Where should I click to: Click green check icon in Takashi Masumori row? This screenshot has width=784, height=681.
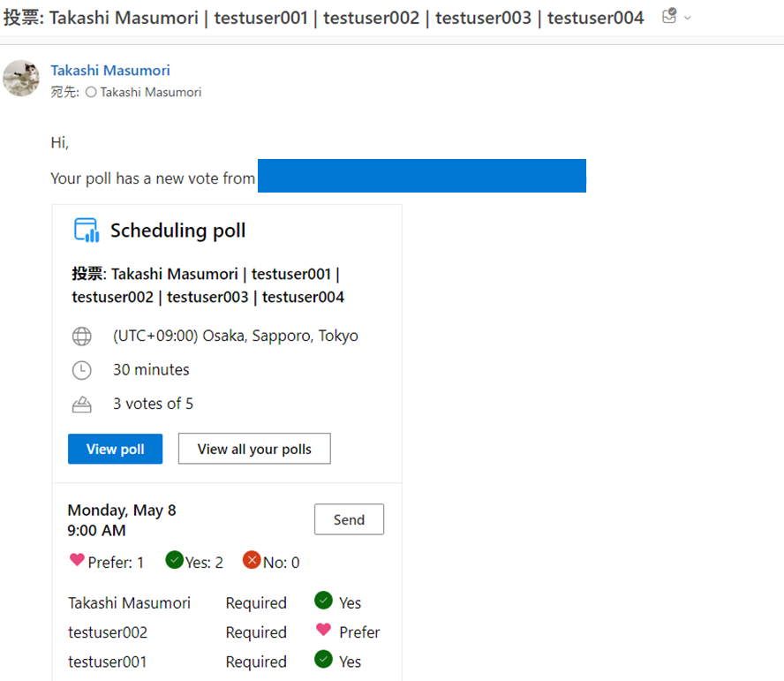[323, 601]
